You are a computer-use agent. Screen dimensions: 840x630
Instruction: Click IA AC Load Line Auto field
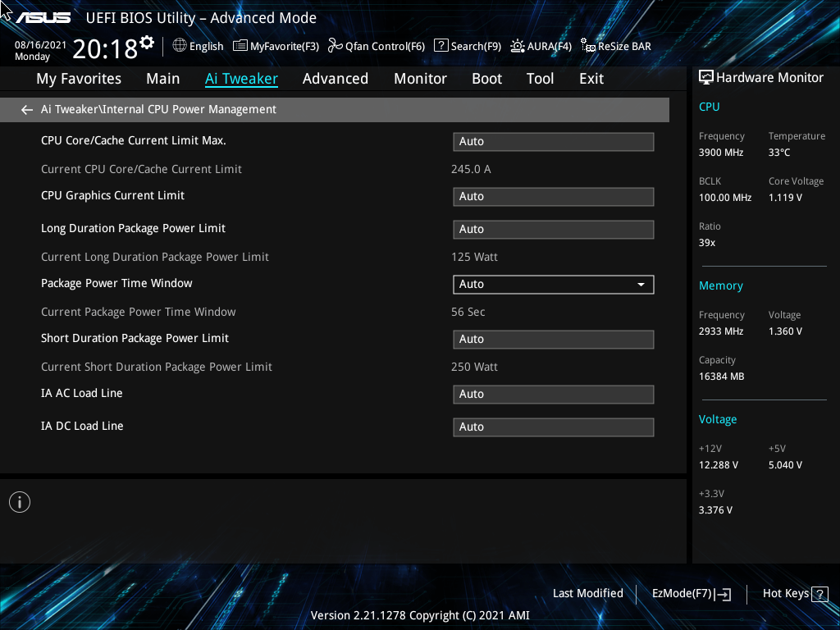coord(554,395)
